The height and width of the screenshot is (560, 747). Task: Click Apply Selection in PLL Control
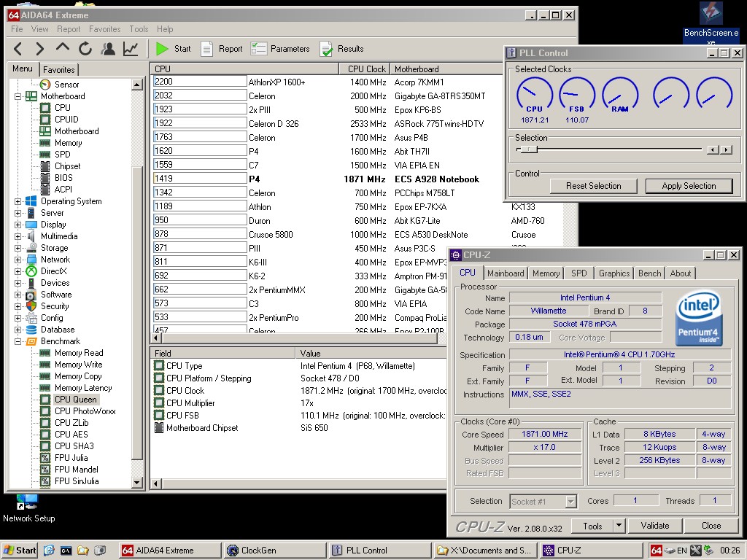coord(689,186)
